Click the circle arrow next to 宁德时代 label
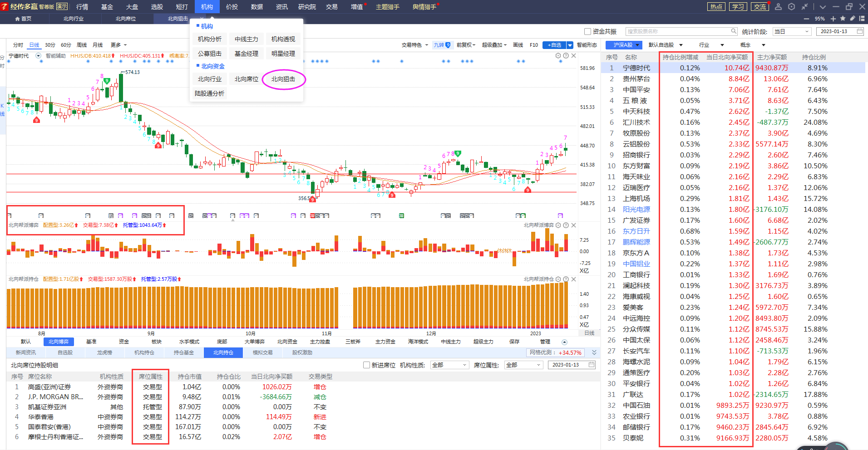The image size is (868, 450). point(38,56)
